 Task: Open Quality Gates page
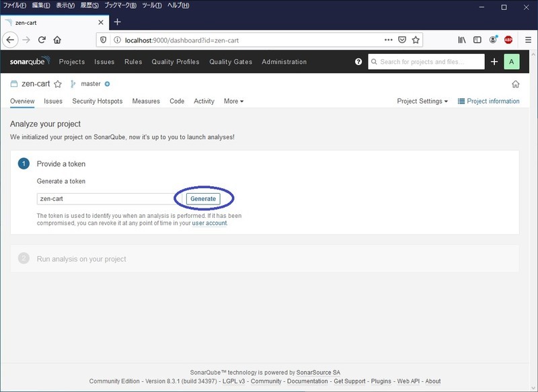[x=231, y=62]
